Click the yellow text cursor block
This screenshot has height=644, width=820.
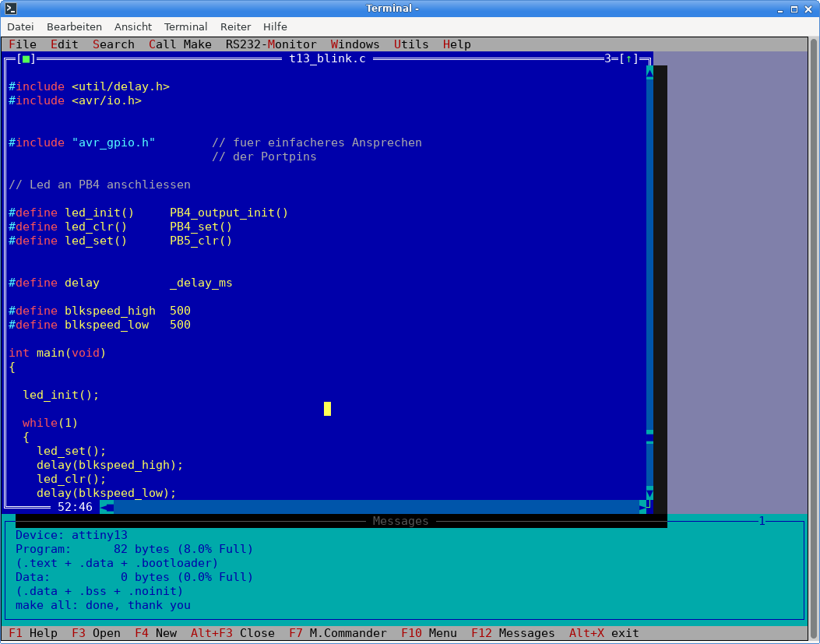(x=327, y=409)
